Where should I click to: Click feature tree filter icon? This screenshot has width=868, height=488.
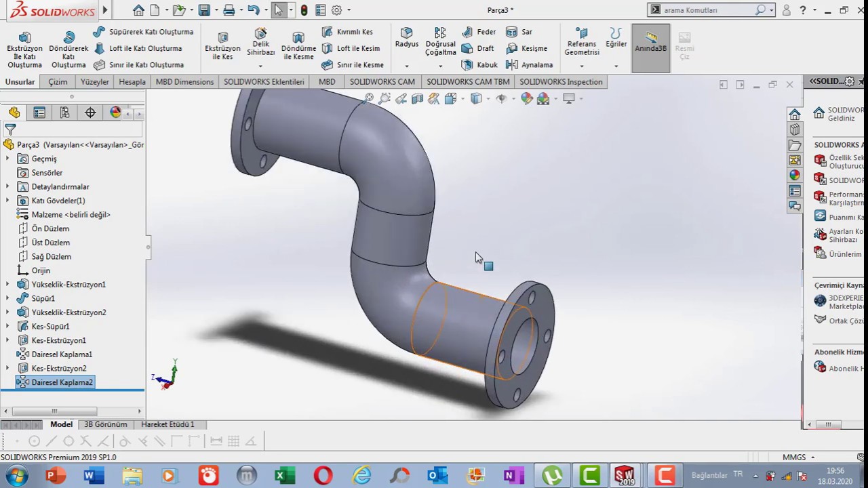point(10,129)
